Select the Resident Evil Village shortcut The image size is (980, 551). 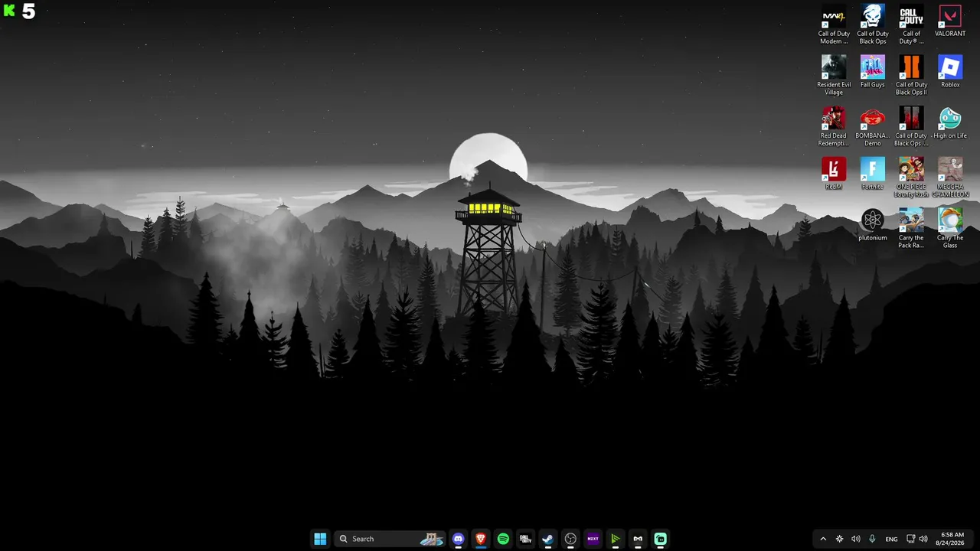click(x=834, y=76)
